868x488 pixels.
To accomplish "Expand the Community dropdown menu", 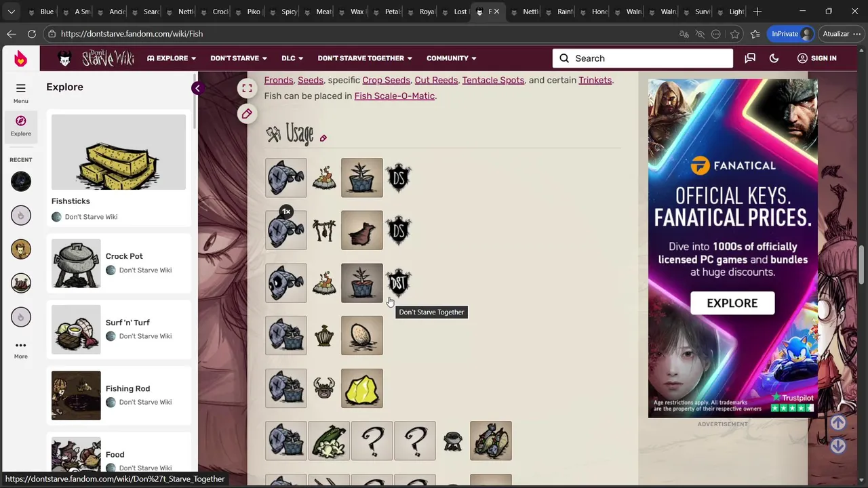I will [452, 58].
